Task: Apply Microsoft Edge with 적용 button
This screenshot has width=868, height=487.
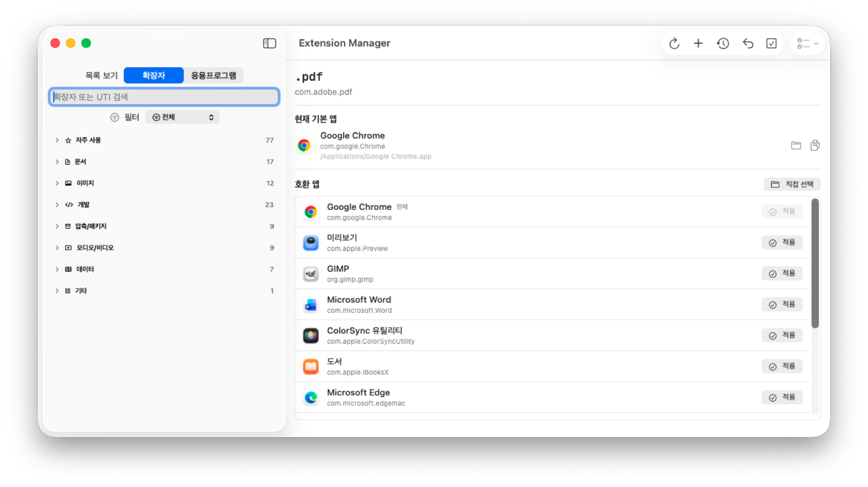Action: coord(782,397)
